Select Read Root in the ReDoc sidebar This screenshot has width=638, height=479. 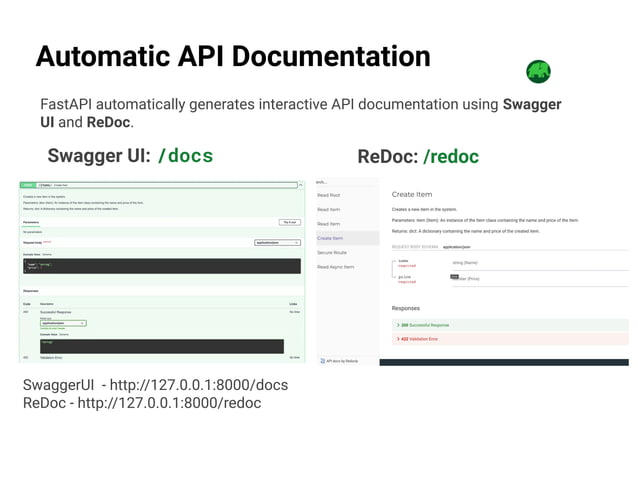pos(329,195)
